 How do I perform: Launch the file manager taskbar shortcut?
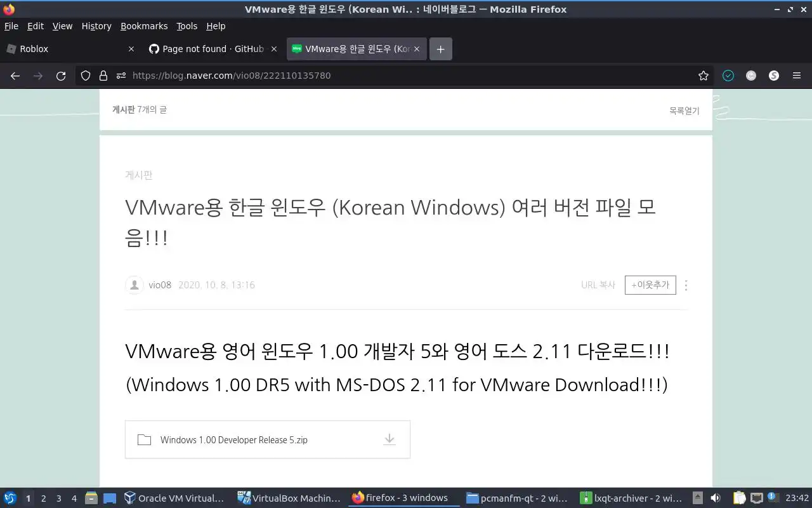point(91,498)
